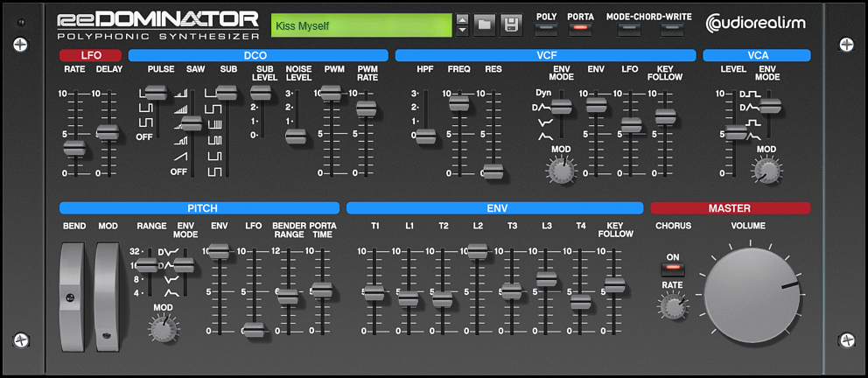Click the MOD wheel

[x=108, y=296]
